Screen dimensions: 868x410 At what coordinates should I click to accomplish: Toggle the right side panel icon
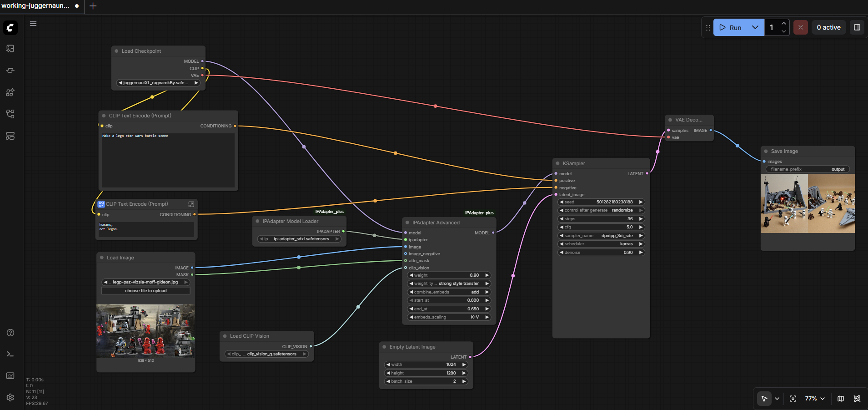[x=857, y=27]
